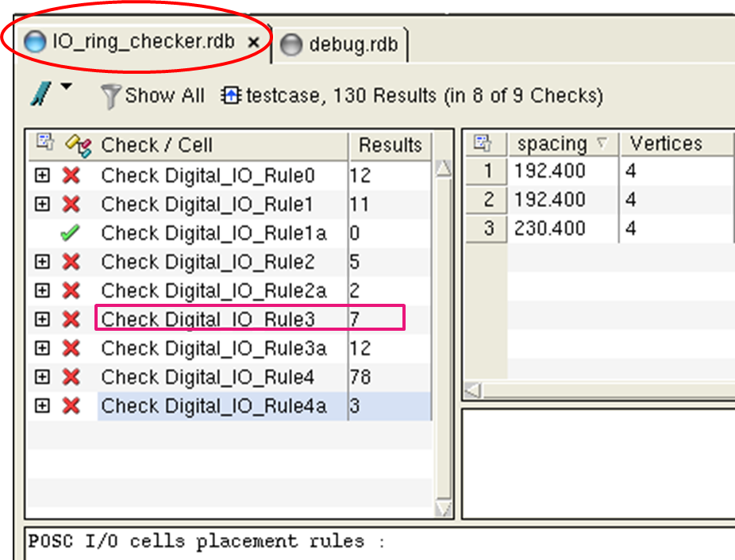Image resolution: width=735 pixels, height=560 pixels.
Task: Click the testcase, 130 Results label
Action: 425,96
